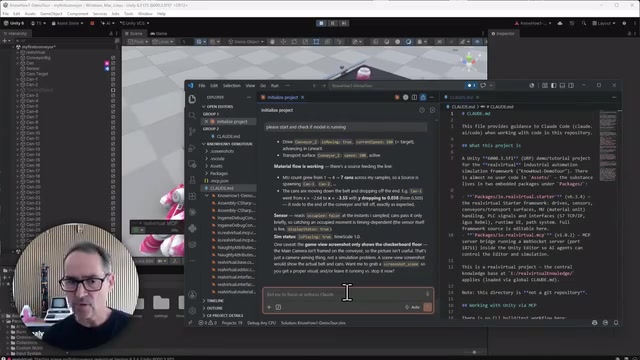
Task: Click Debug Any CPU in status bar
Action: [261, 323]
